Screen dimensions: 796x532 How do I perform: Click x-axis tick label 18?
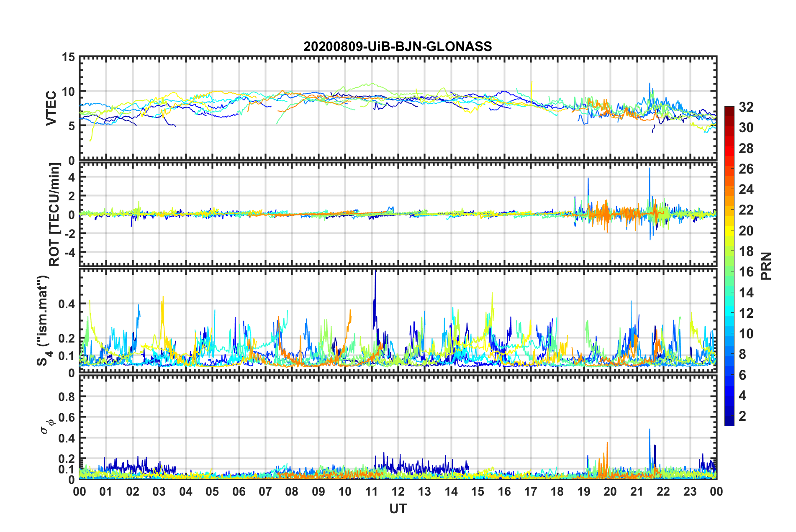[x=557, y=491]
